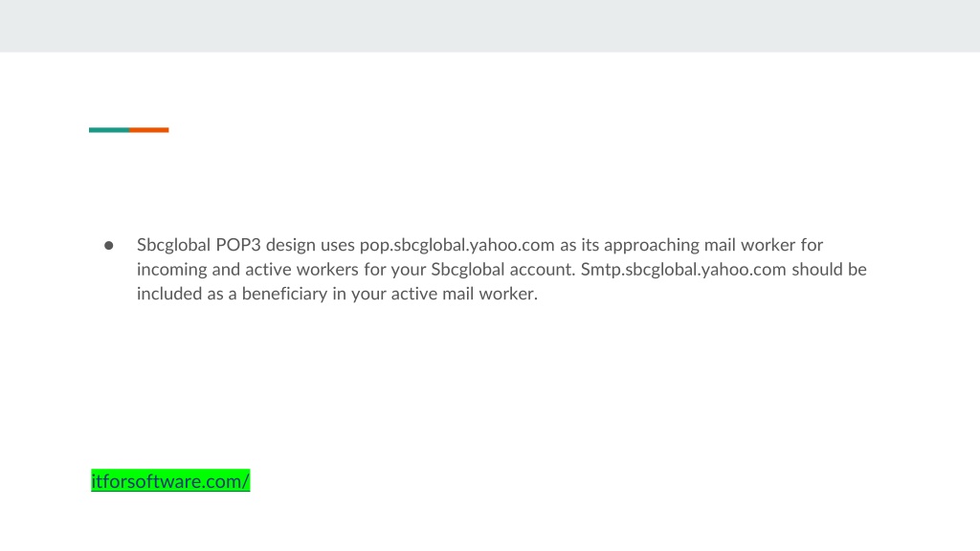This screenshot has width=980, height=551.
Task: Click the word beneficiary
Action: [x=284, y=294]
